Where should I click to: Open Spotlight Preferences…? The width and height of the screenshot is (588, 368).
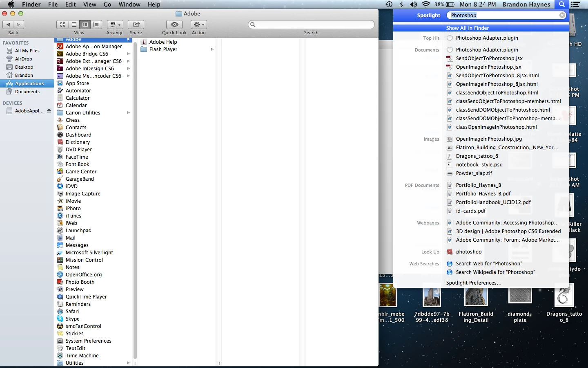(474, 283)
